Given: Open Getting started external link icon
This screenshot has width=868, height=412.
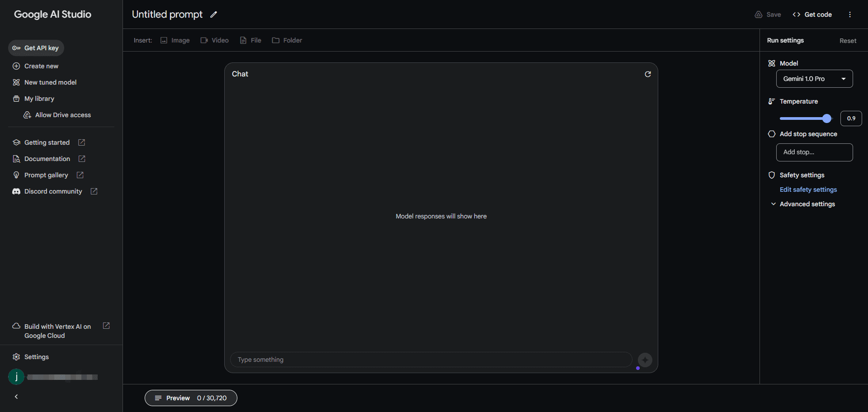Looking at the screenshot, I should pyautogui.click(x=82, y=142).
